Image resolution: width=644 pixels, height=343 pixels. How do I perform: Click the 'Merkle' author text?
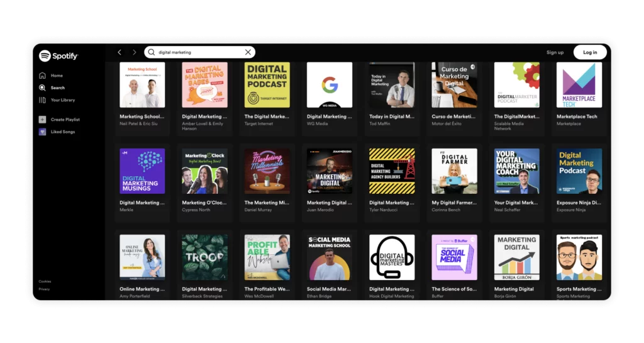coord(126,210)
